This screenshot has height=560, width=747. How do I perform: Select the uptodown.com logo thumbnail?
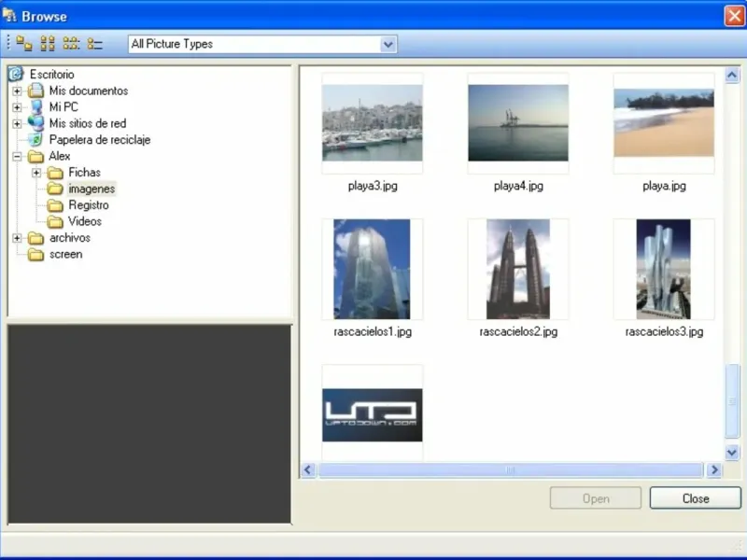click(372, 414)
